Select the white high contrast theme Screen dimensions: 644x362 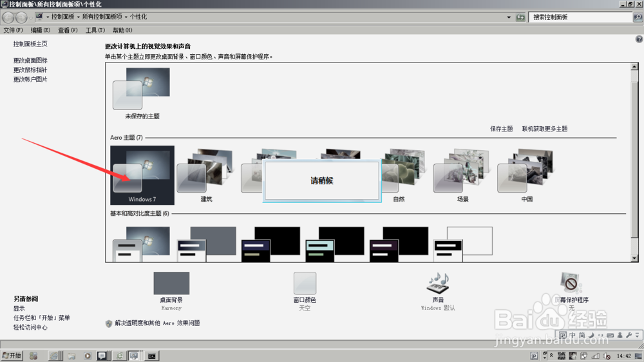pos(463,244)
